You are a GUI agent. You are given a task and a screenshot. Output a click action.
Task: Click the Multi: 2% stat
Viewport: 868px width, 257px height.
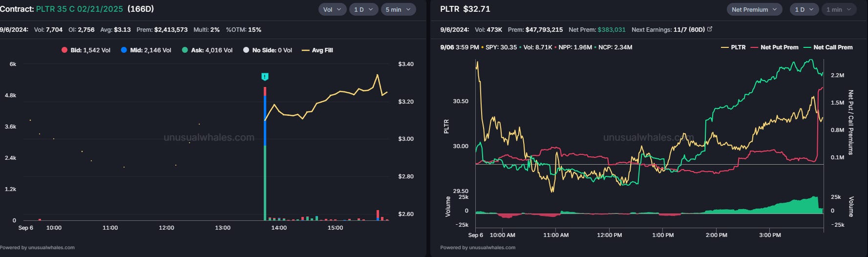click(x=207, y=30)
